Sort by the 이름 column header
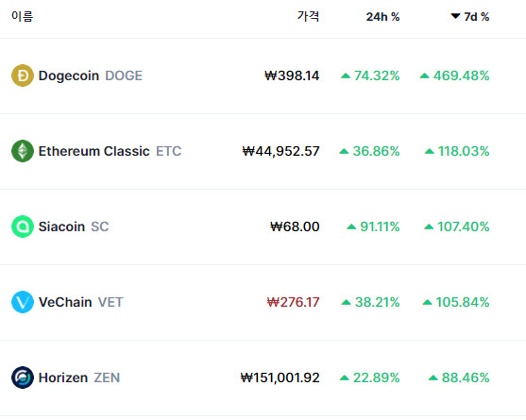This screenshot has width=526, height=420. [x=22, y=16]
